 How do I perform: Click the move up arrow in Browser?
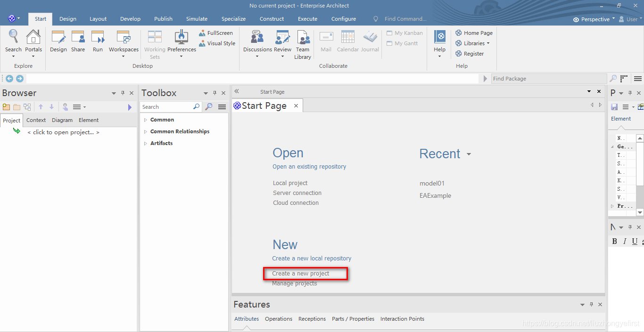click(x=41, y=107)
